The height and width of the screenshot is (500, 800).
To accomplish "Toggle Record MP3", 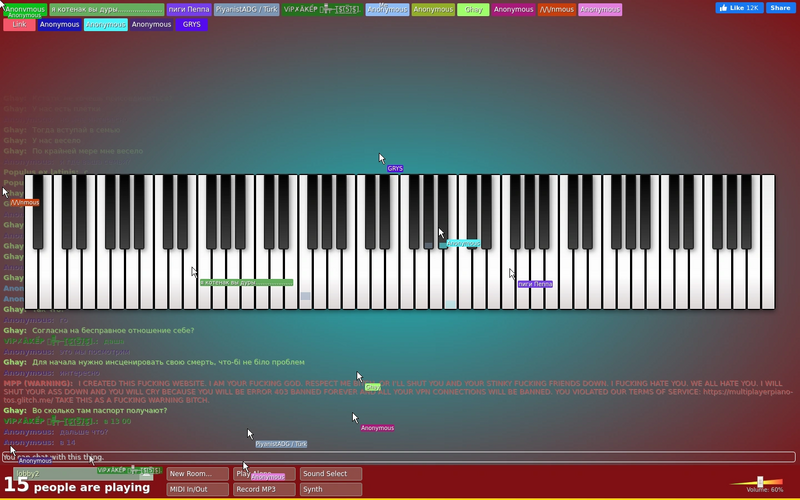I will (x=264, y=489).
